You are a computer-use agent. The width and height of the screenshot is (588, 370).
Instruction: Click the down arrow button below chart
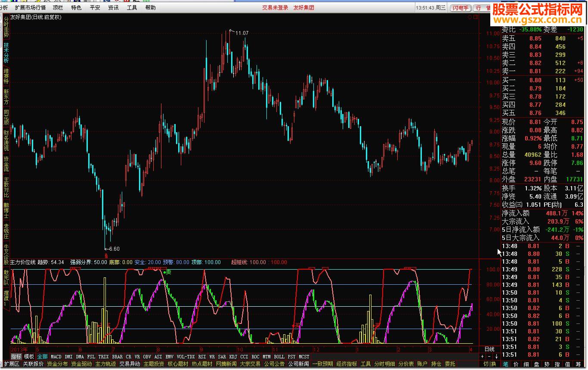pyautogui.click(x=496, y=357)
